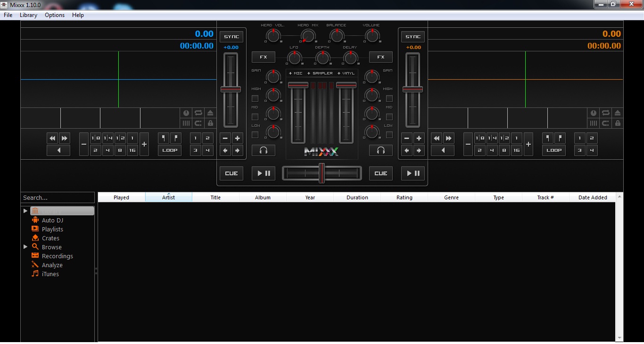Screen dimensions: 644x344
Task: Expand the VINYL section in mixer
Action: click(x=346, y=74)
